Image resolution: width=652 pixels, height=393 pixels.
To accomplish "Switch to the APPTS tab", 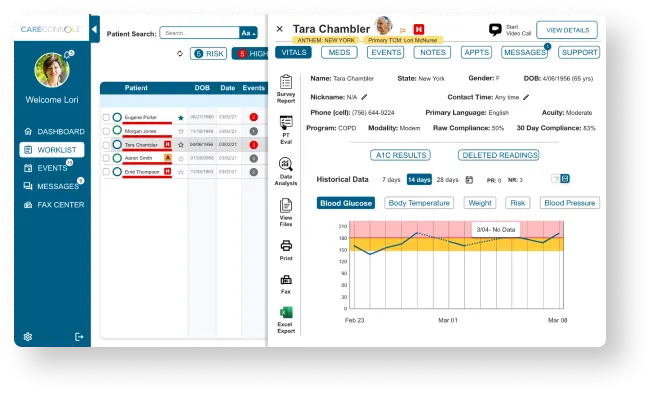I will coord(477,52).
